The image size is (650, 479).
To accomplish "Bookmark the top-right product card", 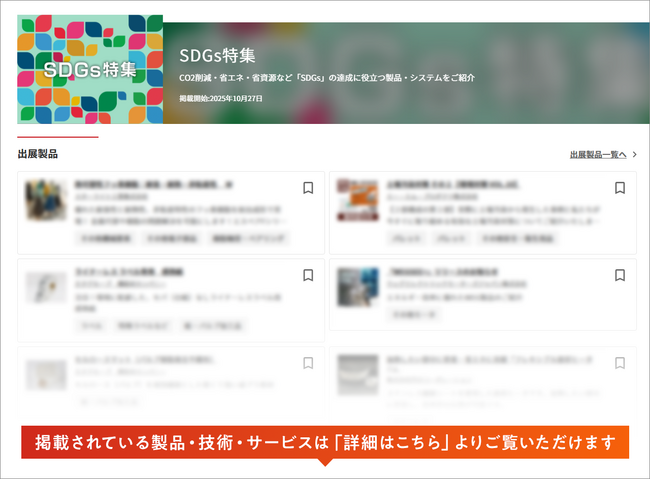I will [620, 188].
